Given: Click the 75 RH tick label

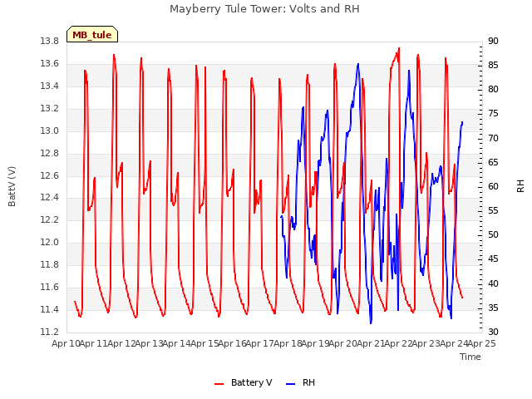Looking at the screenshot, I should click(493, 114).
